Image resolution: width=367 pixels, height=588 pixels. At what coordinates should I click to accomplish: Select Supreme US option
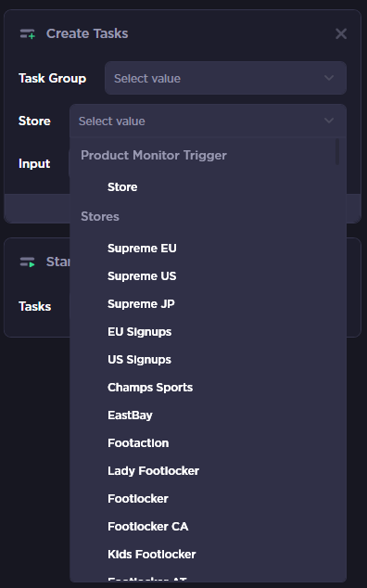tap(208, 276)
